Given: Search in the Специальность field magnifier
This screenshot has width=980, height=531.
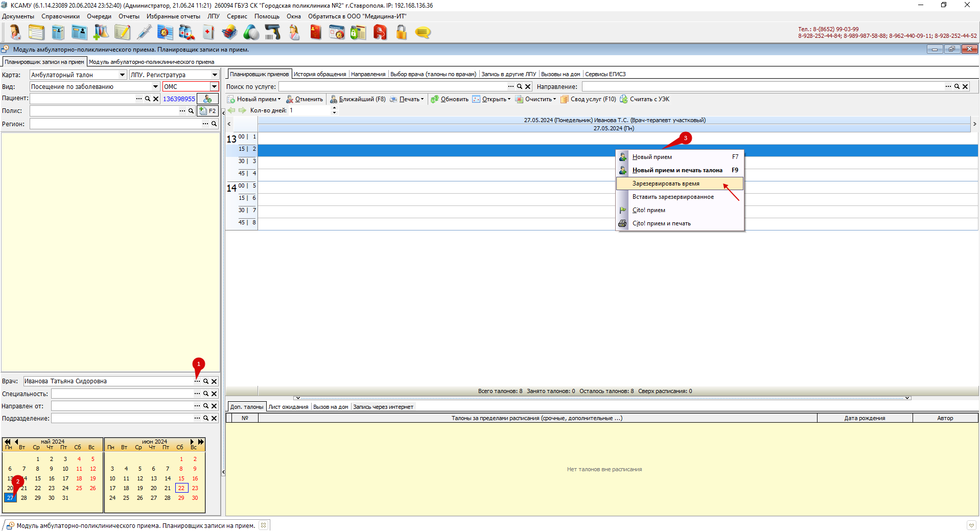Looking at the screenshot, I should (x=206, y=394).
